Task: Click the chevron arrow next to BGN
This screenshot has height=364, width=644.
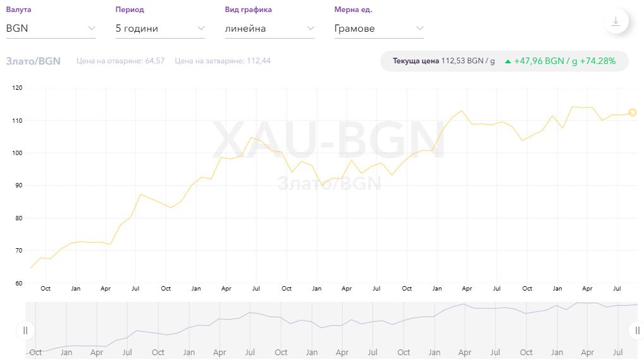Action: [x=92, y=28]
